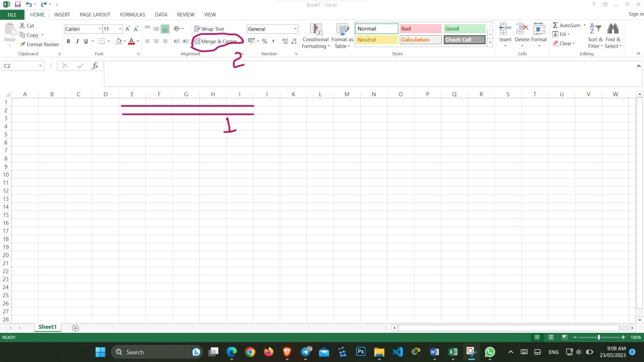The width and height of the screenshot is (644, 362).
Task: Launch Google Chrome from the taskbar
Action: 250,352
